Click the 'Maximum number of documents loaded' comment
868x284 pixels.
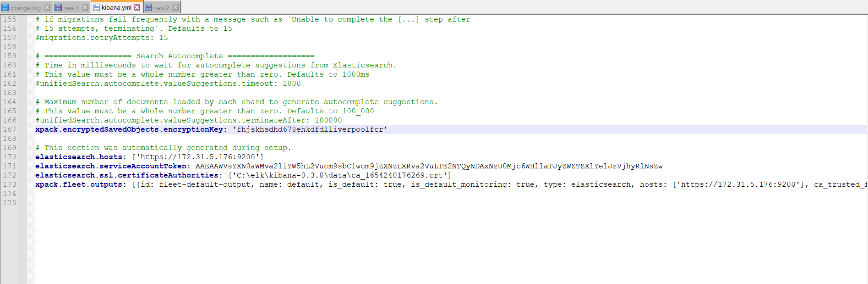click(x=236, y=102)
